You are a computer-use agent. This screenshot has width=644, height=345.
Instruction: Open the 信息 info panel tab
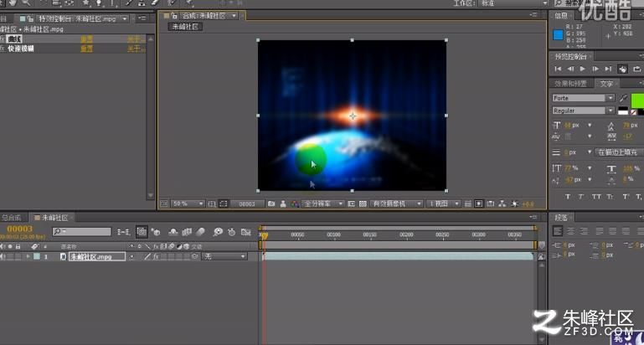[561, 16]
